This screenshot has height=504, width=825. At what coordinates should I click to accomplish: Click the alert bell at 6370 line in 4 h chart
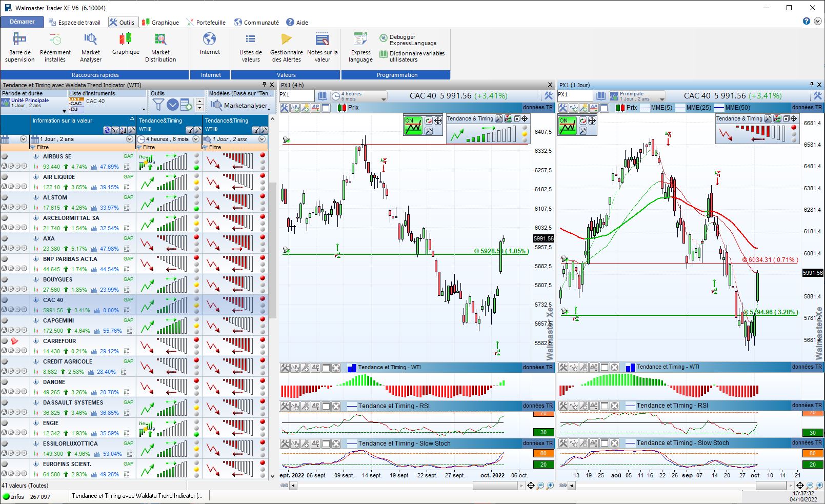[286, 140]
